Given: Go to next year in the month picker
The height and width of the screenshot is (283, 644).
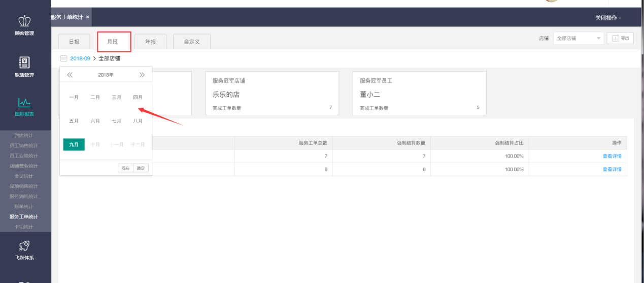Looking at the screenshot, I should point(142,75).
